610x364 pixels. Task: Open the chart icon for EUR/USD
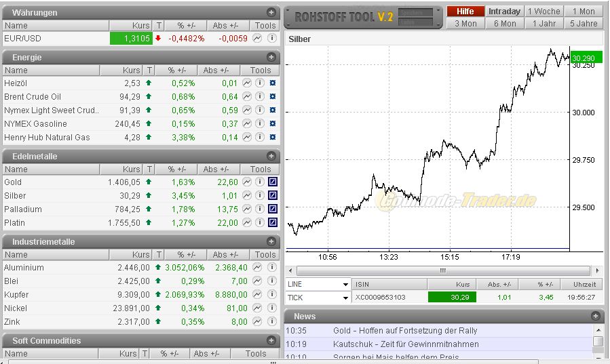click(x=257, y=39)
